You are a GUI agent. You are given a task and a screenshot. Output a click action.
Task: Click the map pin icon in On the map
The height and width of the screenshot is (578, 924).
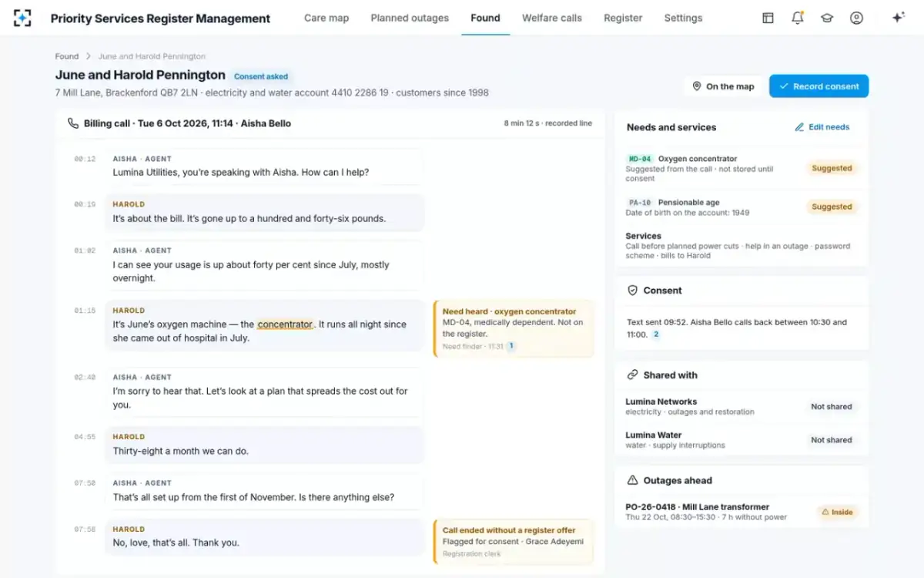697,86
